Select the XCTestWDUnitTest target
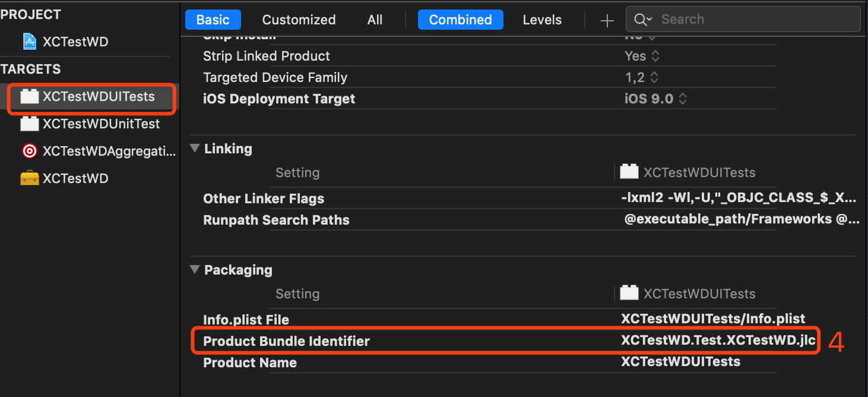 pyautogui.click(x=101, y=124)
